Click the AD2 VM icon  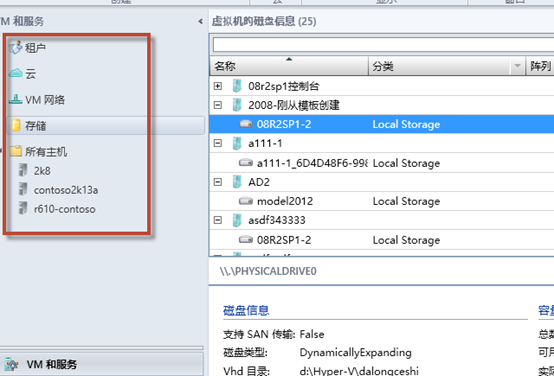pyautogui.click(x=237, y=182)
